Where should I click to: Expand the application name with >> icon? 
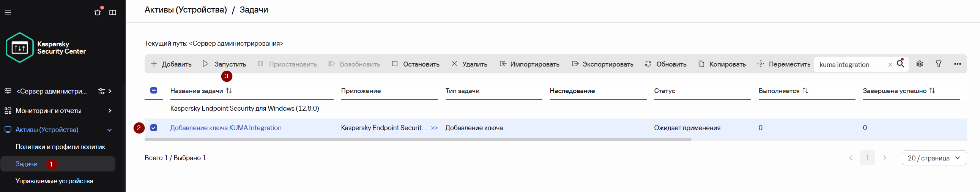point(434,128)
